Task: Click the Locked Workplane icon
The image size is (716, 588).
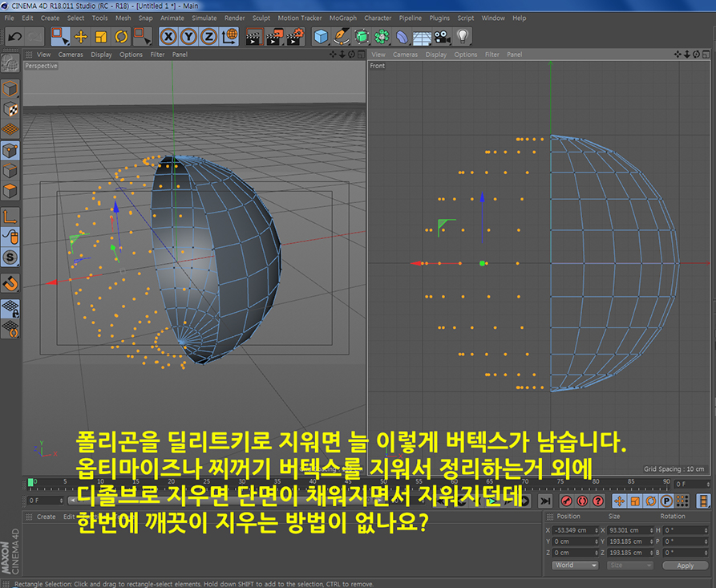Action: click(x=10, y=308)
